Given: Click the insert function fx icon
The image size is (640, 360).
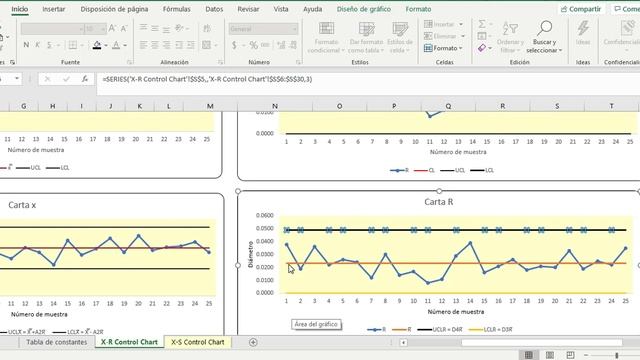Looking at the screenshot, I should 84,79.
